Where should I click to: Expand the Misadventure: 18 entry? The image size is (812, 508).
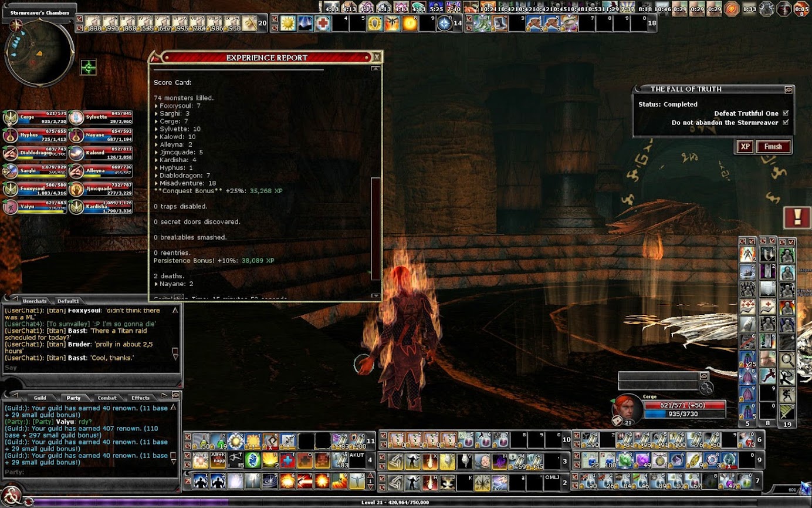pos(156,183)
